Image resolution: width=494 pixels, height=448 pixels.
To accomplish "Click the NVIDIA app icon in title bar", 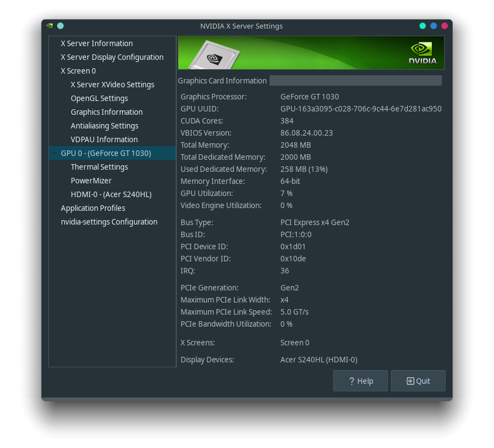I will tap(49, 26).
